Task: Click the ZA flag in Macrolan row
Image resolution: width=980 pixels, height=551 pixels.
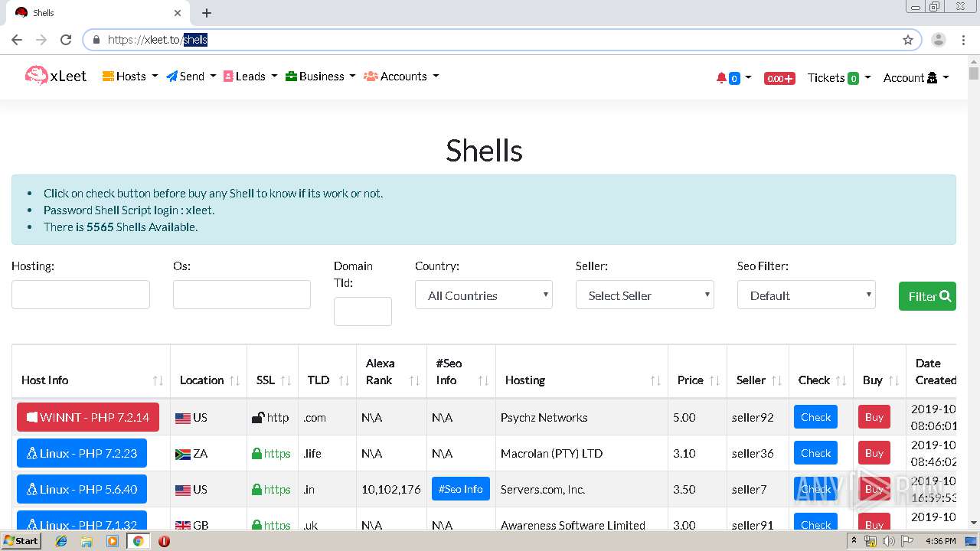Action: pos(183,454)
